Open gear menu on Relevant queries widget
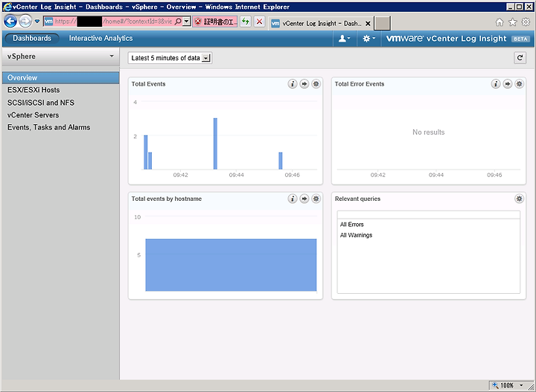The height and width of the screenshot is (392, 536). [520, 199]
